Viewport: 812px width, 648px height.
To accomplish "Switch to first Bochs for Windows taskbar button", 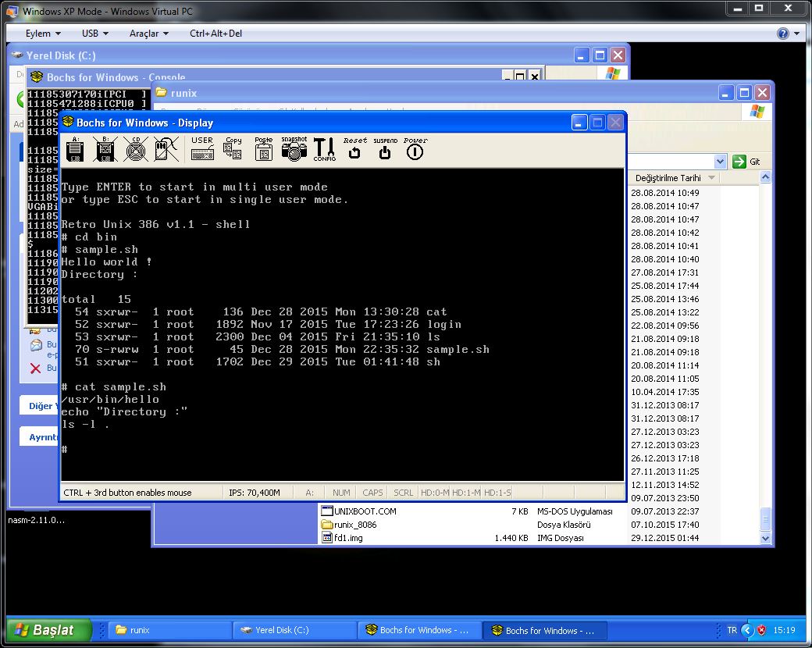I will pos(419,630).
